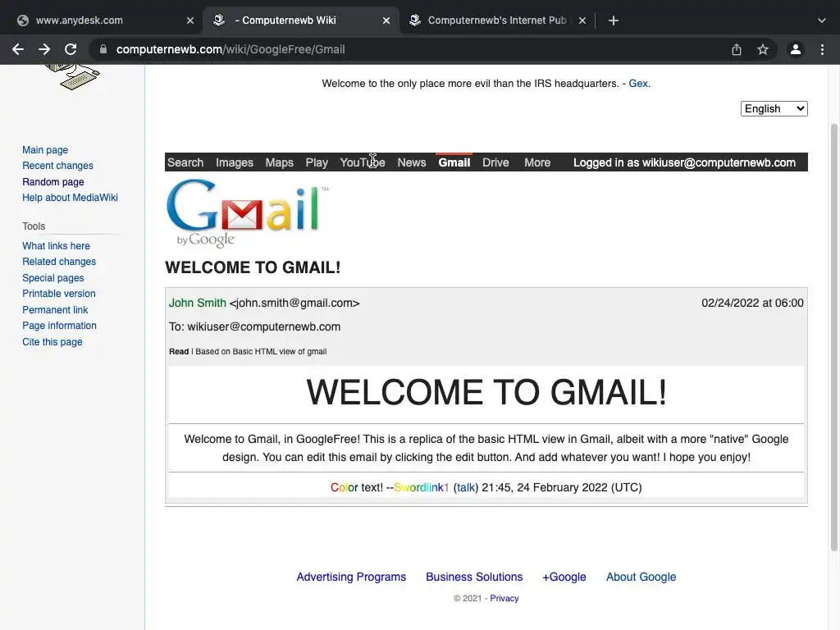Viewport: 840px width, 630px height.
Task: Open the talk link in signature
Action: pos(466,487)
